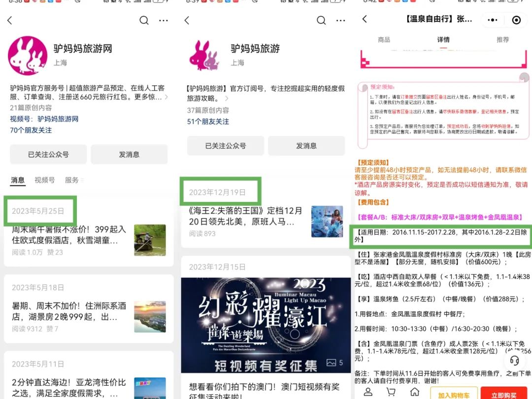Search in 驴妈妈旅游网 profile page
This screenshot has height=399, width=532.
[x=144, y=20]
